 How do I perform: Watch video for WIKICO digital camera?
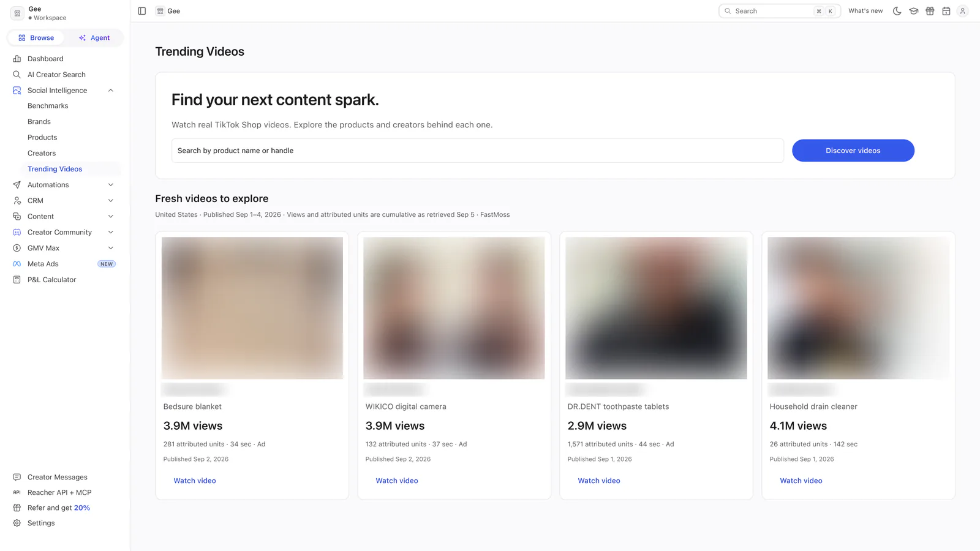(x=397, y=481)
